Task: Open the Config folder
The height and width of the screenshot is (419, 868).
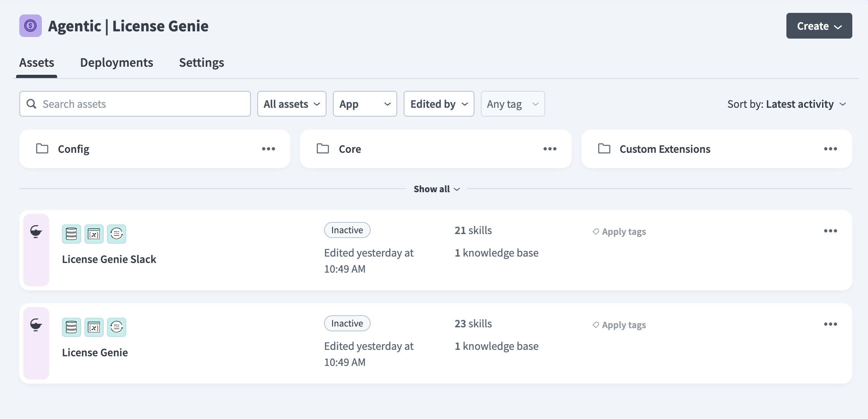Action: [155, 149]
